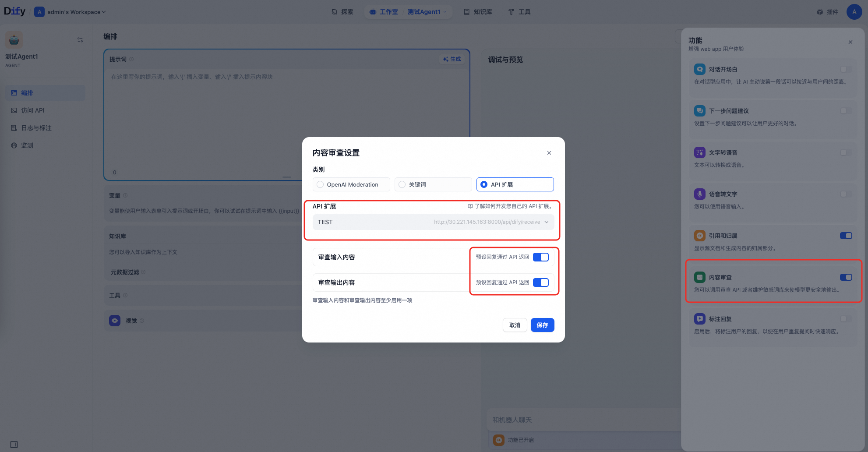The image size is (868, 452).
Task: Select the 关键词 radio option
Action: tap(433, 184)
